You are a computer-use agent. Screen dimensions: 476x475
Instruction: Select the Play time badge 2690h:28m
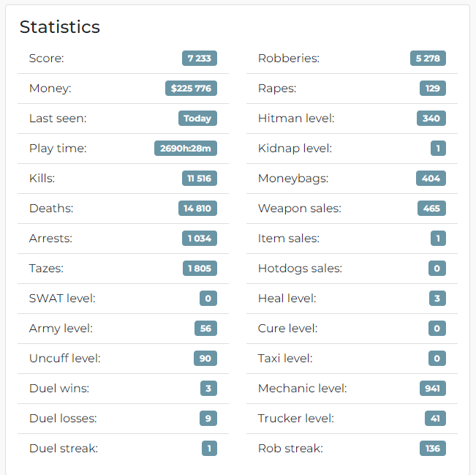coord(186,149)
